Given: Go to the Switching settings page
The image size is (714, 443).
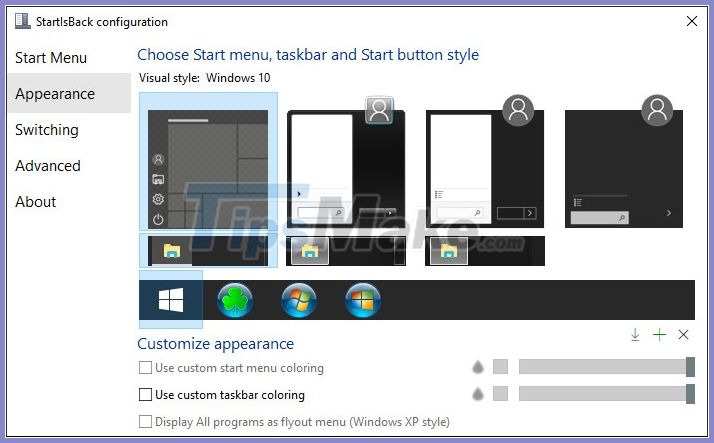Looking at the screenshot, I should click(x=47, y=130).
